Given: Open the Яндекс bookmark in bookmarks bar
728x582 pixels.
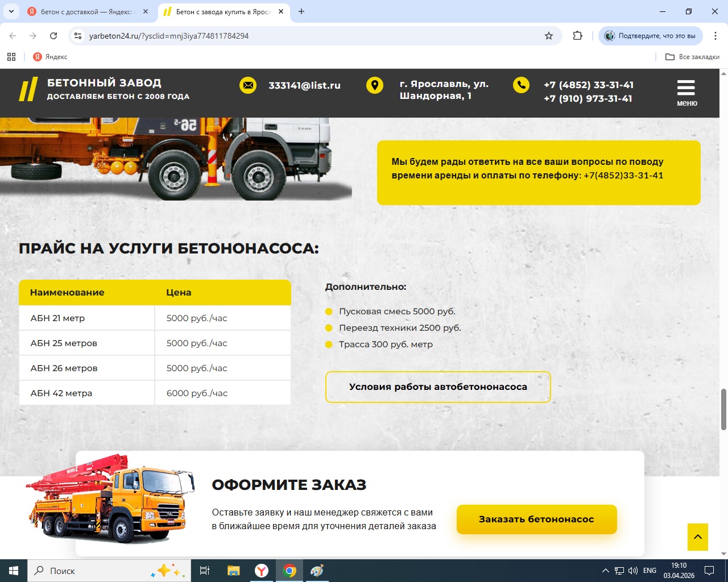Looking at the screenshot, I should click(50, 57).
